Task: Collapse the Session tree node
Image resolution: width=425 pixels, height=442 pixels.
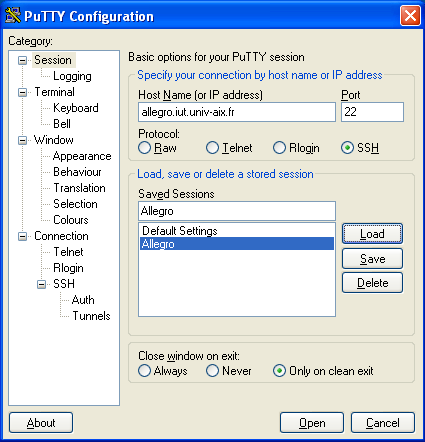Action: (22, 60)
